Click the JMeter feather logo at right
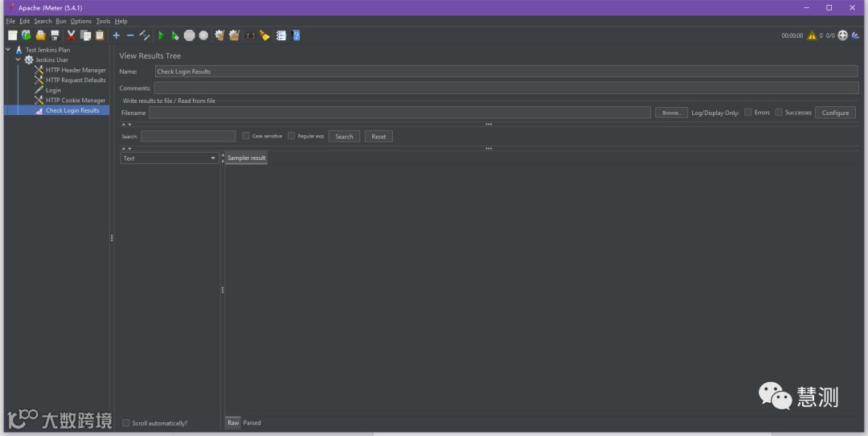Image resolution: width=868 pixels, height=436 pixels. pos(856,35)
